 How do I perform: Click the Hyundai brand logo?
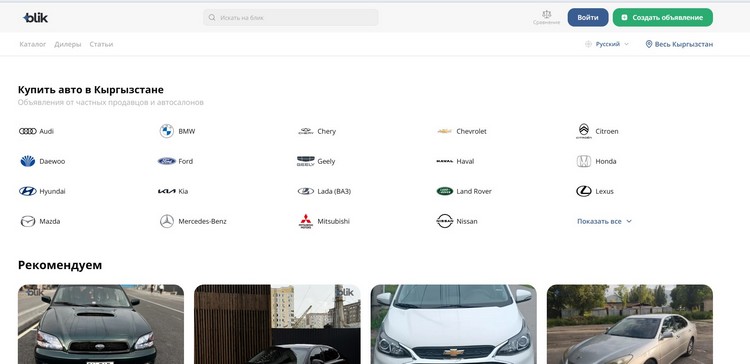(x=28, y=191)
